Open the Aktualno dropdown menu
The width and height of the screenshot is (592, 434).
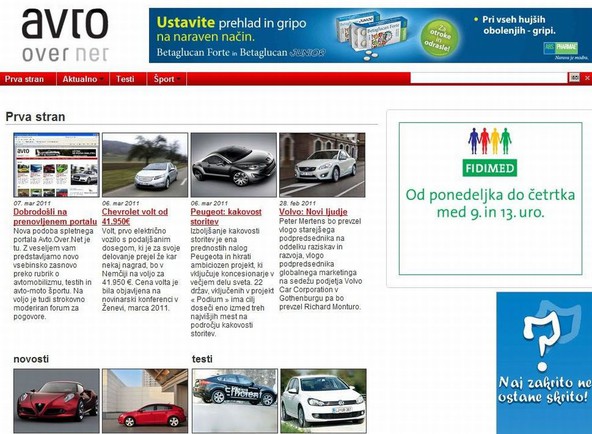[83, 79]
